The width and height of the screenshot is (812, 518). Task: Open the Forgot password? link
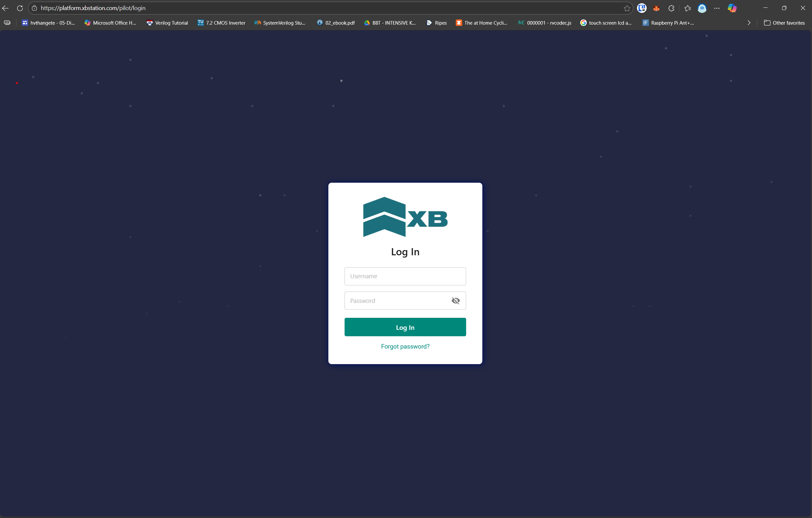click(x=405, y=346)
